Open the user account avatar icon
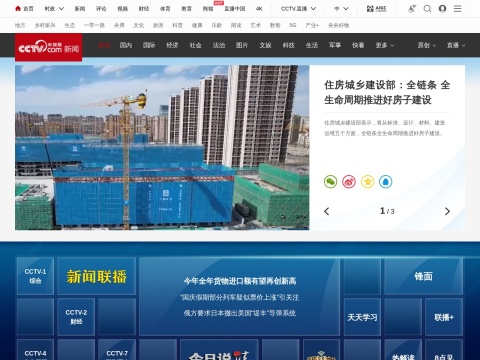The height and width of the screenshot is (360, 480). [x=442, y=9]
